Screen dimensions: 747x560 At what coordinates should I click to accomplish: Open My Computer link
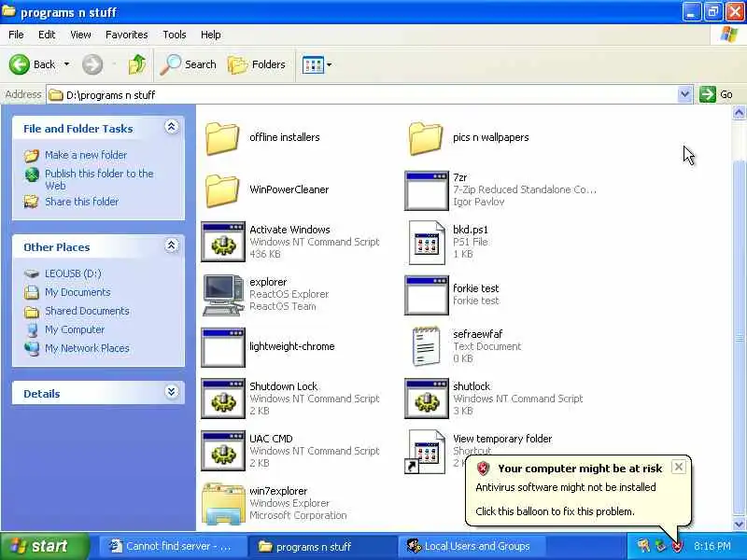pyautogui.click(x=75, y=329)
